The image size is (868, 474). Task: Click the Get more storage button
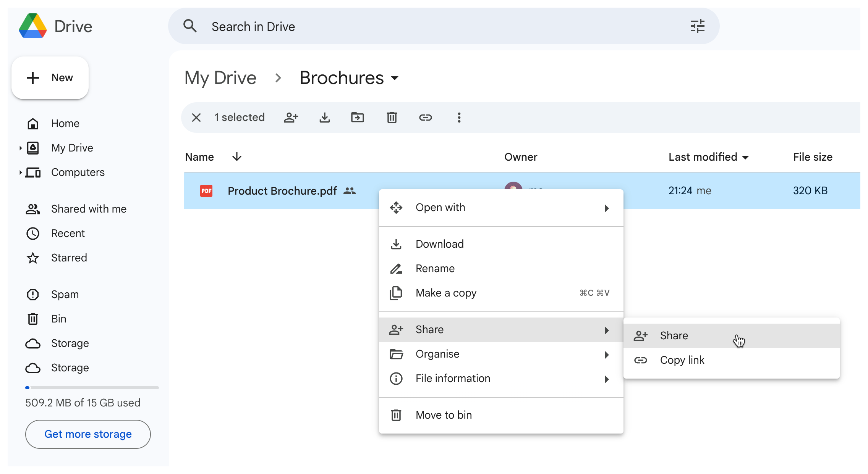88,434
